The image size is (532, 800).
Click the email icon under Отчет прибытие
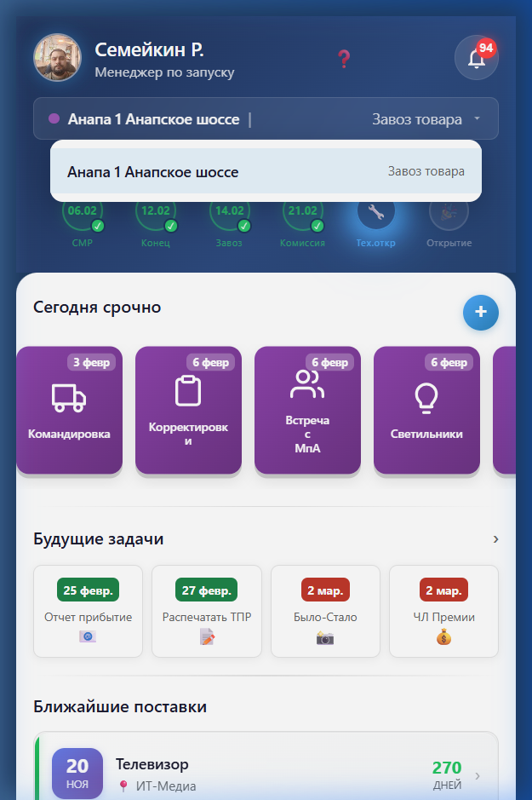click(x=88, y=636)
